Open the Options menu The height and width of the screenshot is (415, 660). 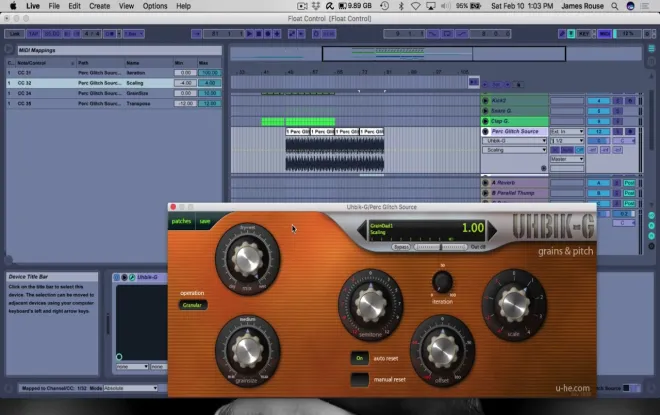tap(155, 6)
